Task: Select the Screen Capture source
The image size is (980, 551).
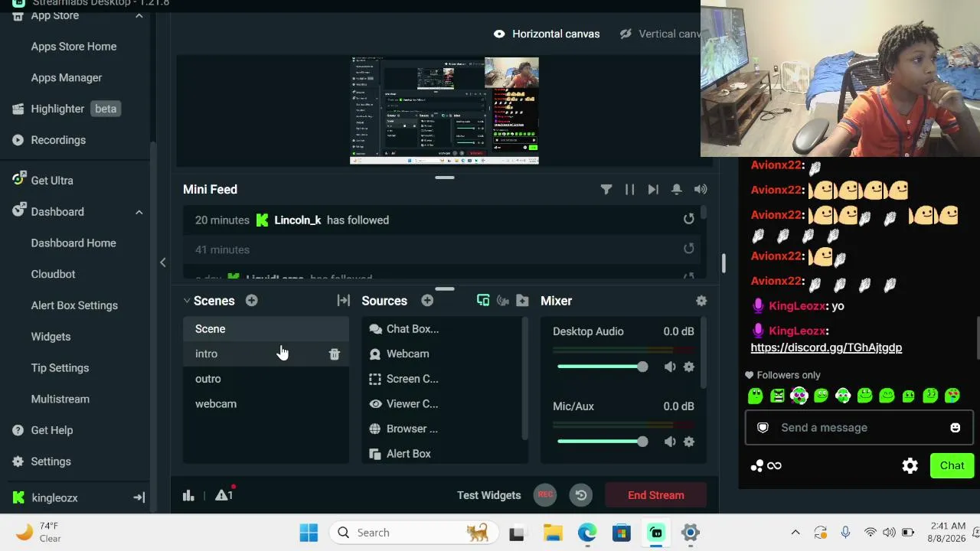Action: coord(442,379)
